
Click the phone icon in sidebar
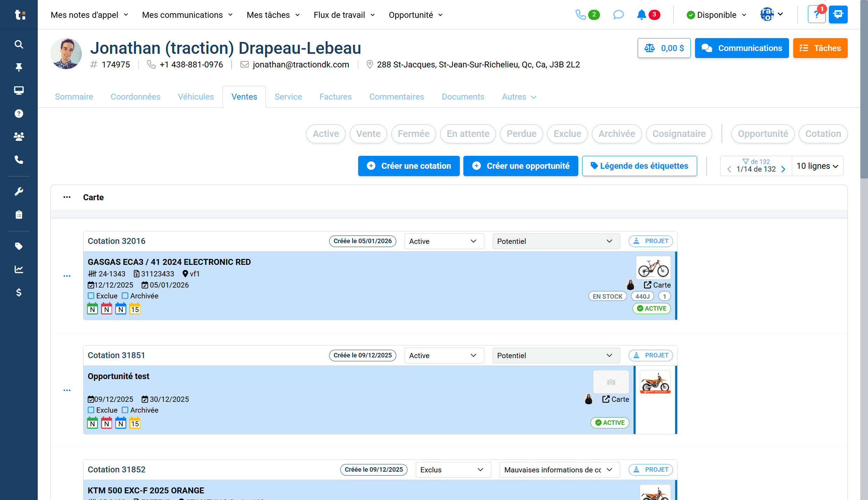click(x=19, y=160)
